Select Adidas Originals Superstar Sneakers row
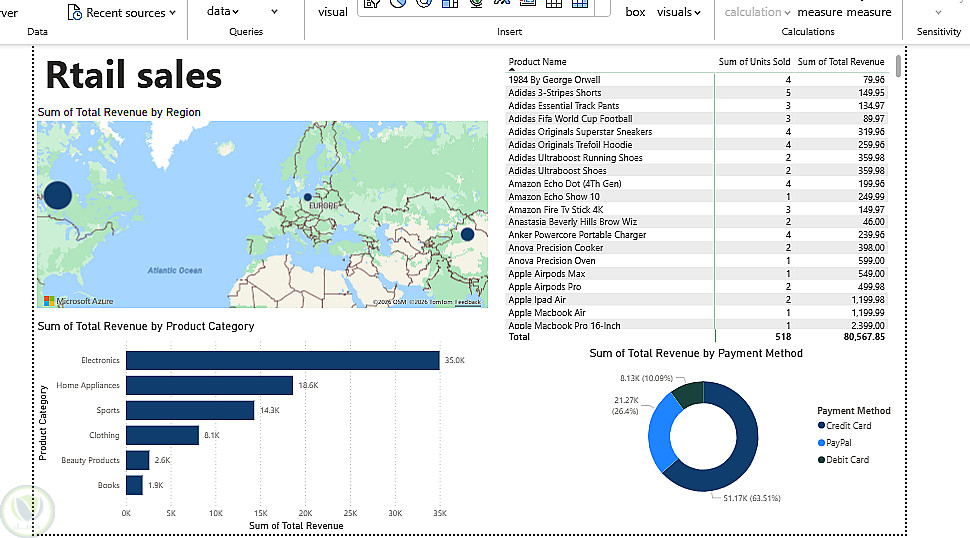Screen dimensions: 970x538 coord(696,132)
